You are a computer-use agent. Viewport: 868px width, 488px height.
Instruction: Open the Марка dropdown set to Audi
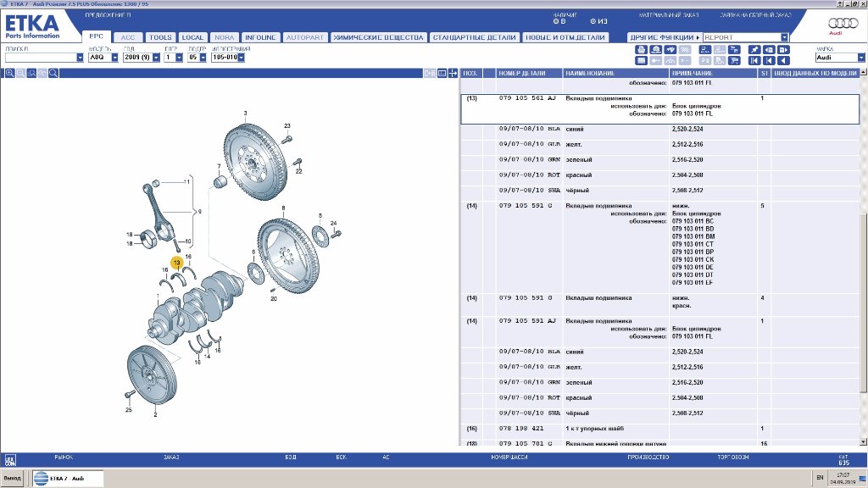click(859, 58)
